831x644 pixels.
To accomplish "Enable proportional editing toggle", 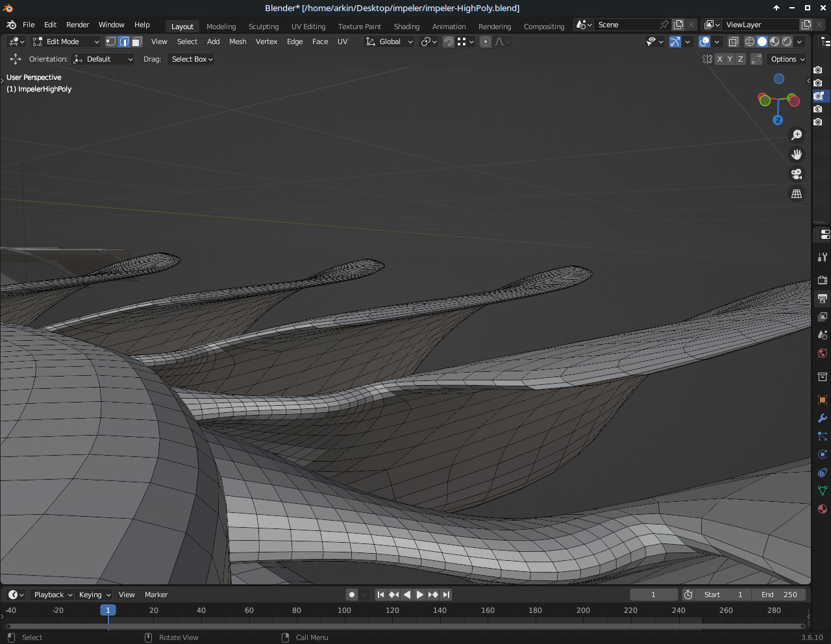I will coord(486,42).
